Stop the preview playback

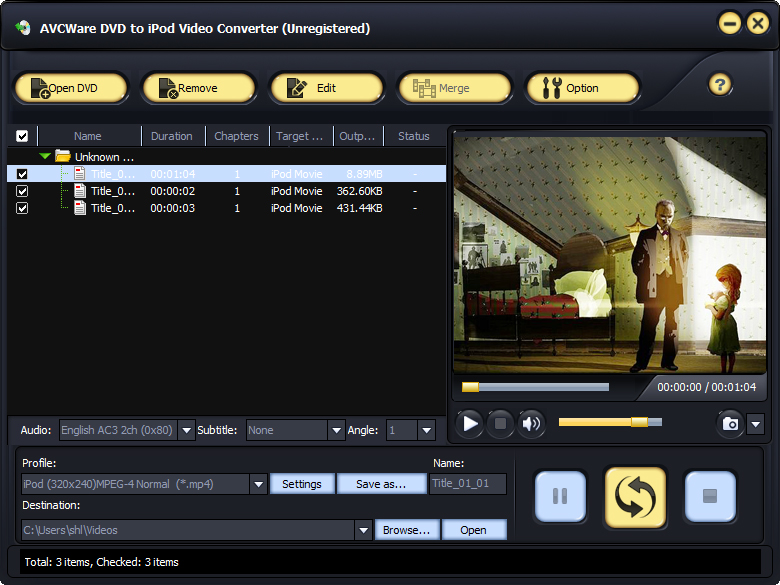coord(500,424)
